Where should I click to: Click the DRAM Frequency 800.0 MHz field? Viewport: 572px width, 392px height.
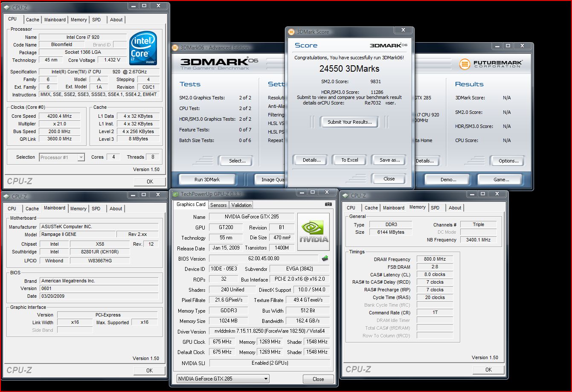[435, 259]
